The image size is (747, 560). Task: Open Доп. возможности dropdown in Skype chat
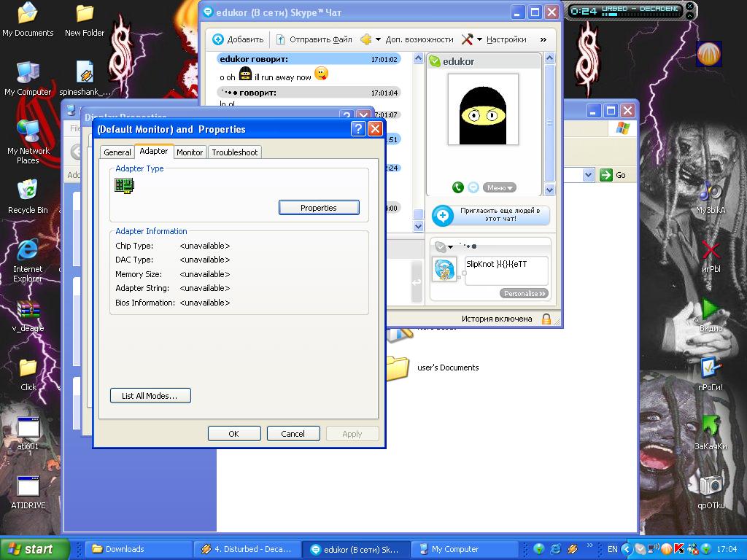[407, 39]
